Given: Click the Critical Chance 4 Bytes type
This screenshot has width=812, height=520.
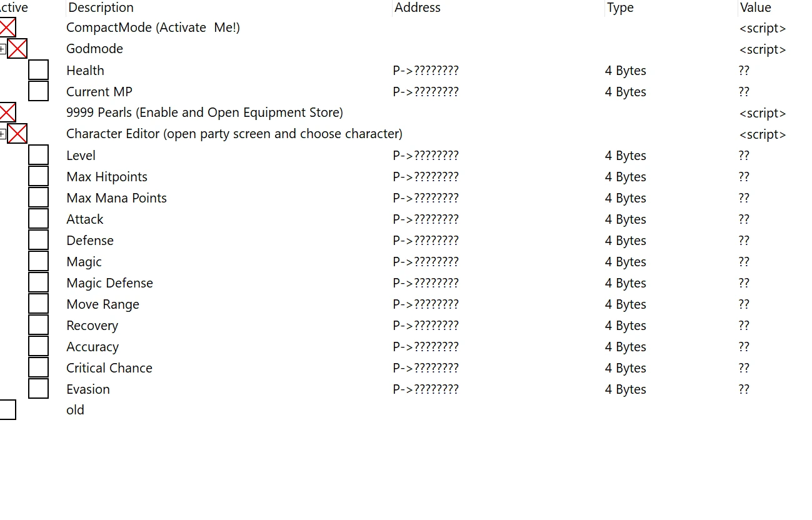Looking at the screenshot, I should click(x=626, y=367).
